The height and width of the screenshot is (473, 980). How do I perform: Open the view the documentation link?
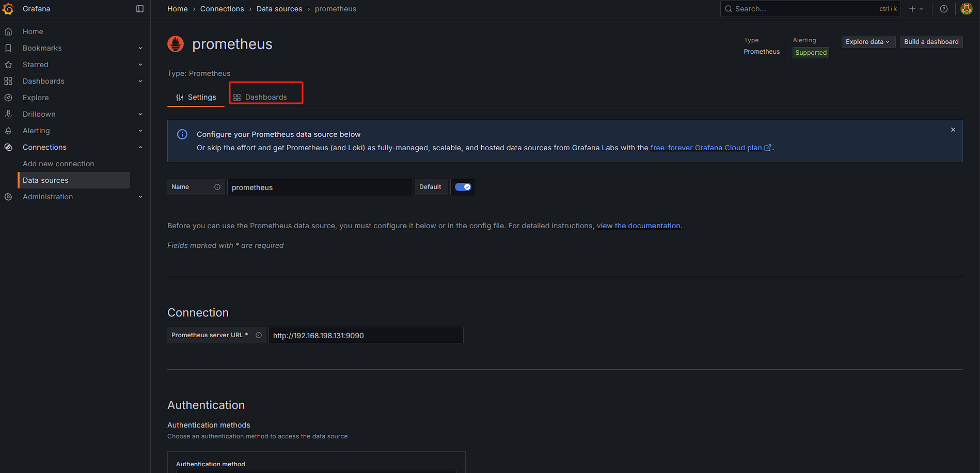click(x=638, y=226)
